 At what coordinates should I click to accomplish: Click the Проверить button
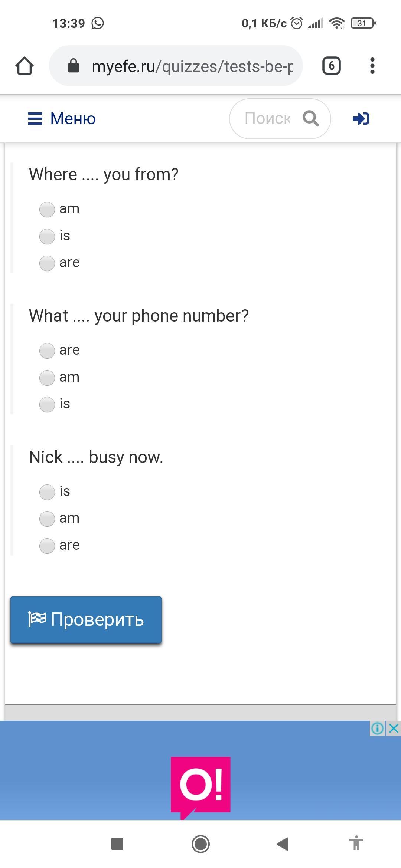tap(86, 619)
